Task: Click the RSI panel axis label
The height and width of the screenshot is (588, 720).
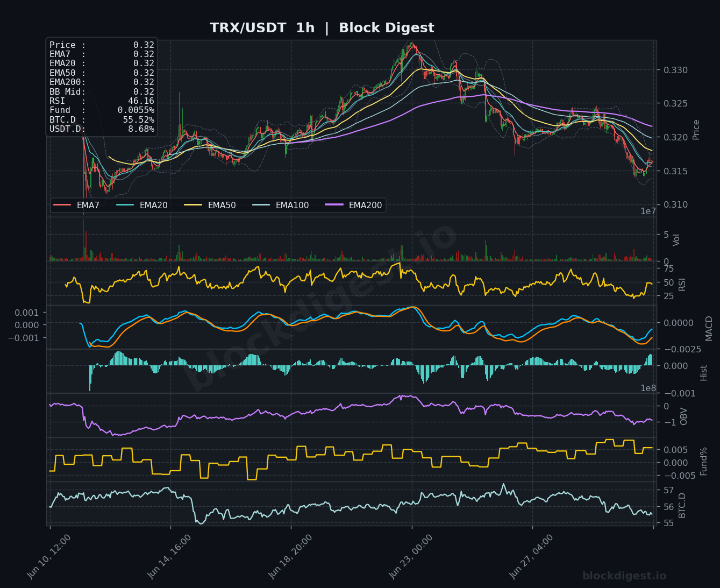Action: 682,285
